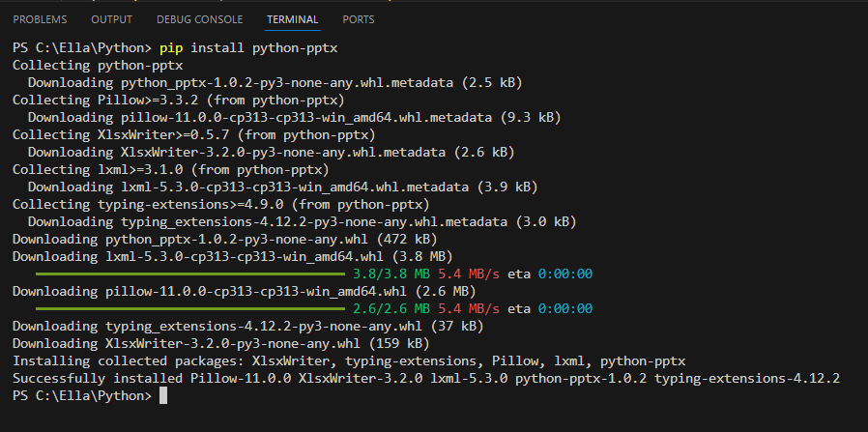Screen dimensions: 868x432
Task: Open the PROBLEMS panel tab
Action: (40, 19)
